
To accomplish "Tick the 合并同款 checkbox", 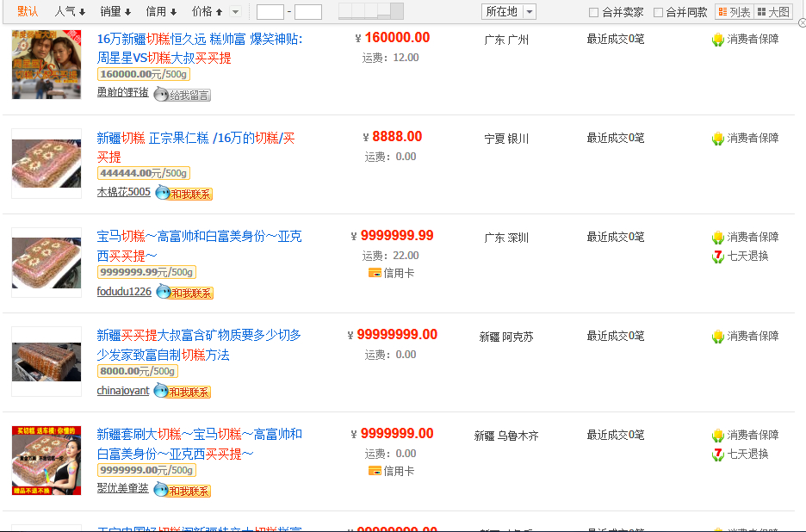I will (x=658, y=12).
